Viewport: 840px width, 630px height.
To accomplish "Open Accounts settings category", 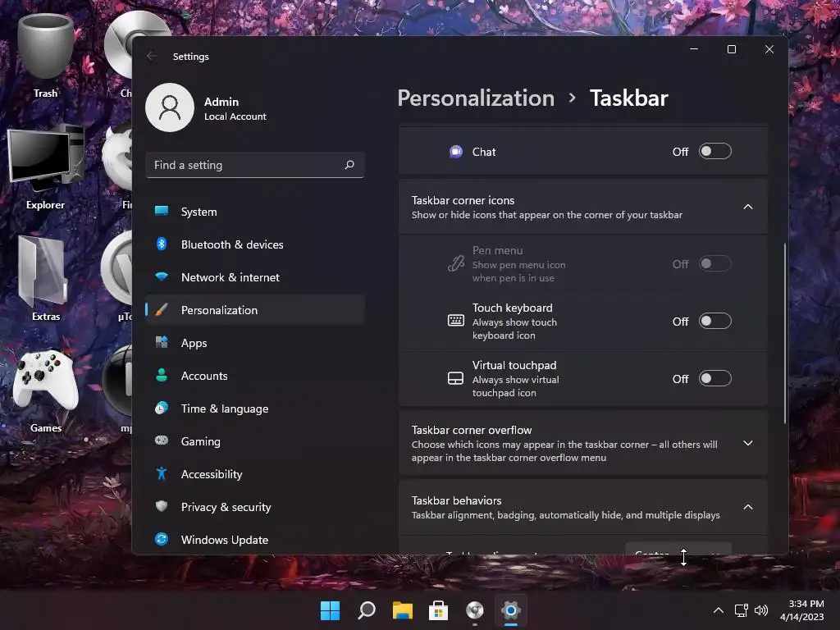I will pos(255,375).
